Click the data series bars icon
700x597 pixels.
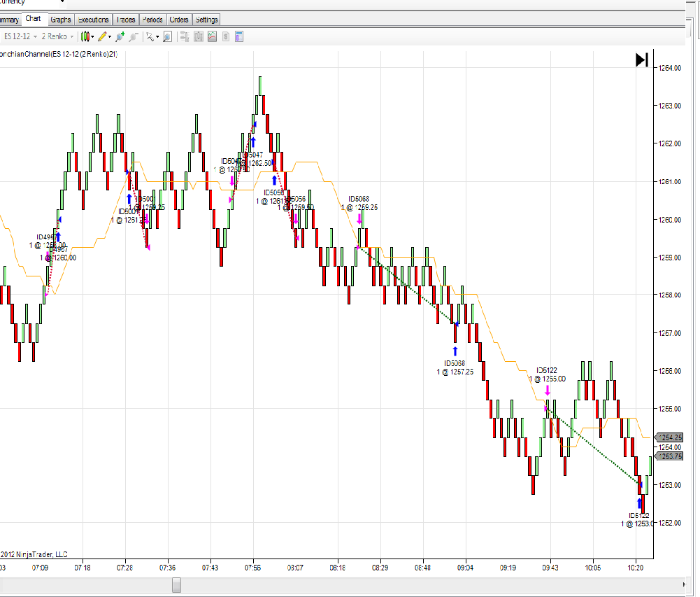click(198, 36)
